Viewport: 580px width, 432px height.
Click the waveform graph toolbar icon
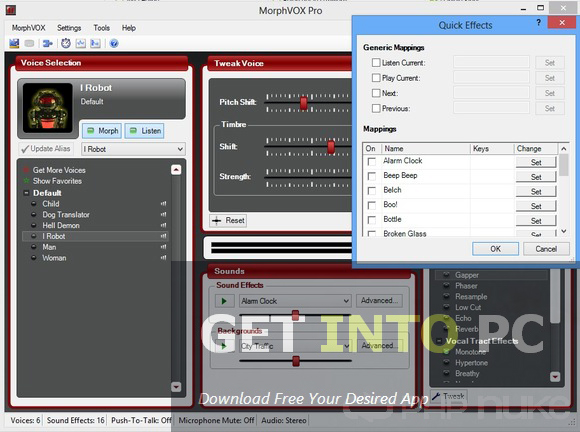(81, 43)
